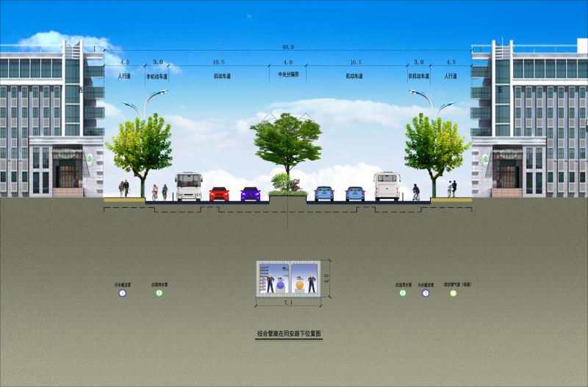Select the blue sewage pipe symbol on the left
588x387 pixels.
[x=123, y=293]
